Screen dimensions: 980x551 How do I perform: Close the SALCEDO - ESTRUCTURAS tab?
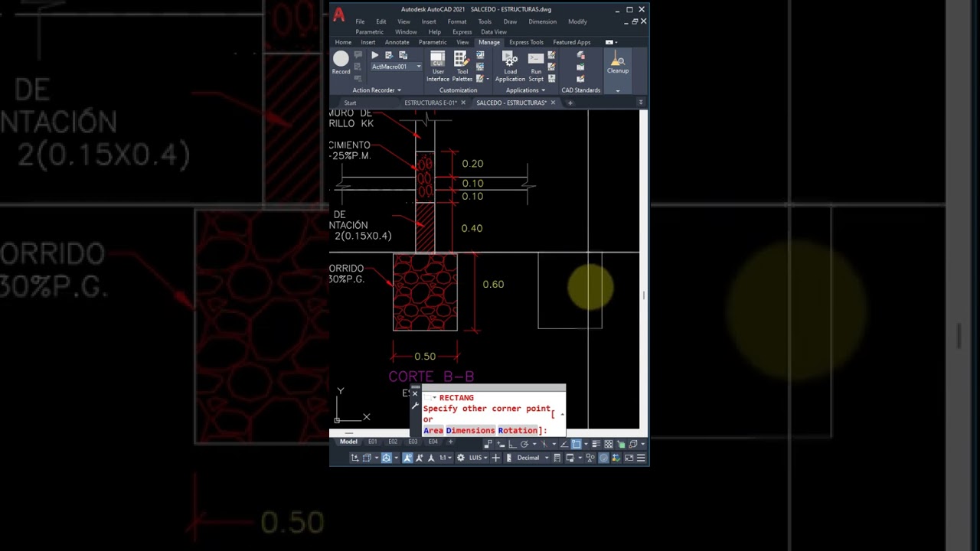[x=553, y=103]
